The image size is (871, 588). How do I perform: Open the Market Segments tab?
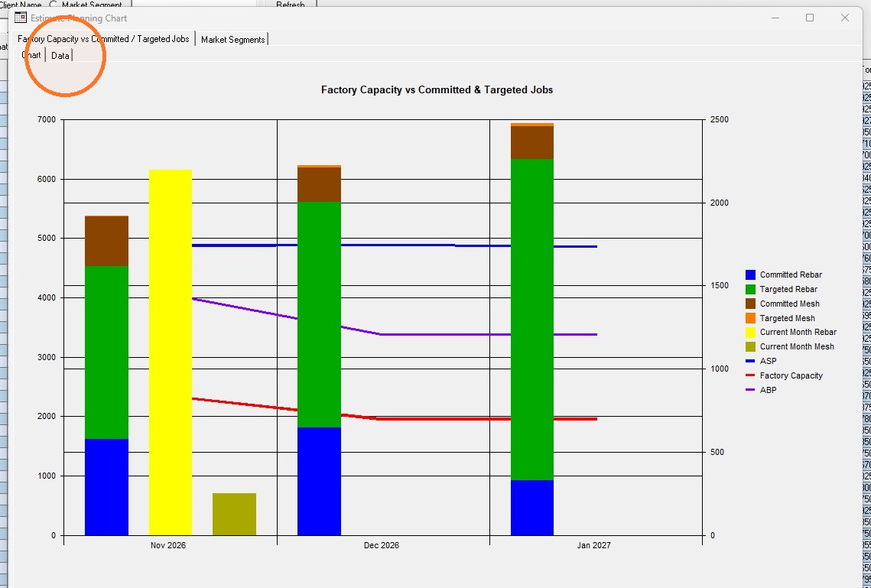[x=232, y=40]
